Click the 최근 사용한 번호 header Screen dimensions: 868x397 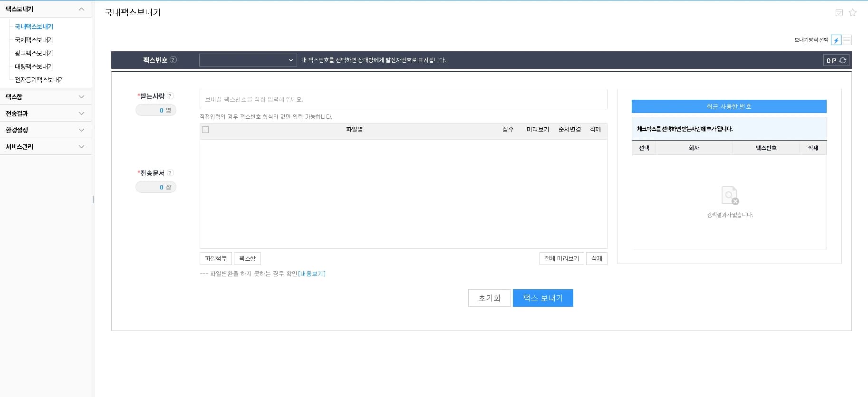[x=729, y=106]
